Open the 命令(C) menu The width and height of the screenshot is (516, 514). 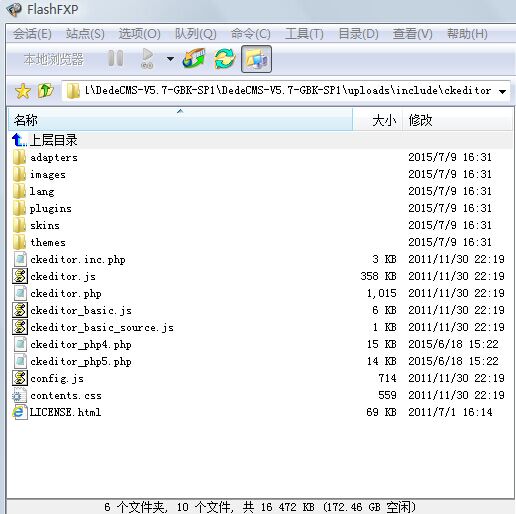pyautogui.click(x=251, y=34)
